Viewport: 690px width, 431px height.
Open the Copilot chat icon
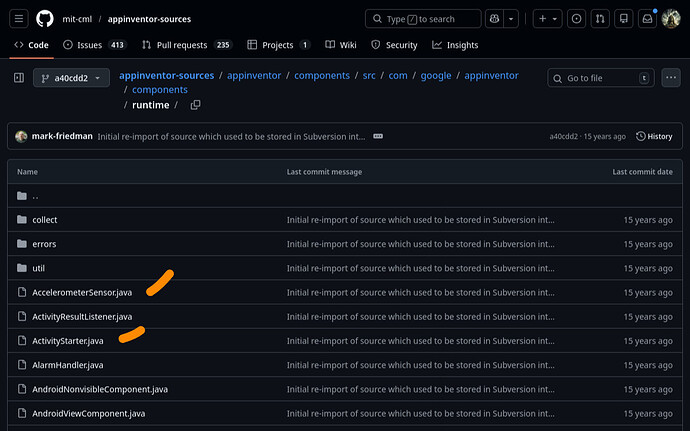click(x=494, y=19)
